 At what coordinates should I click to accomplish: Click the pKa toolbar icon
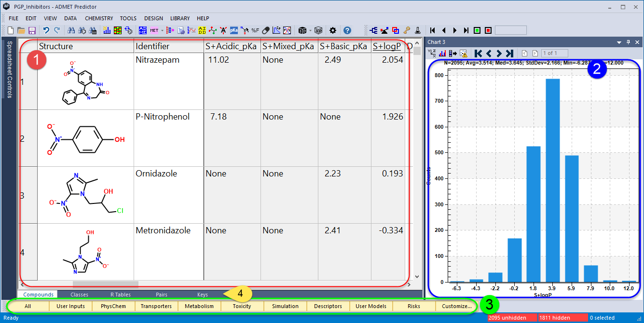234,30
